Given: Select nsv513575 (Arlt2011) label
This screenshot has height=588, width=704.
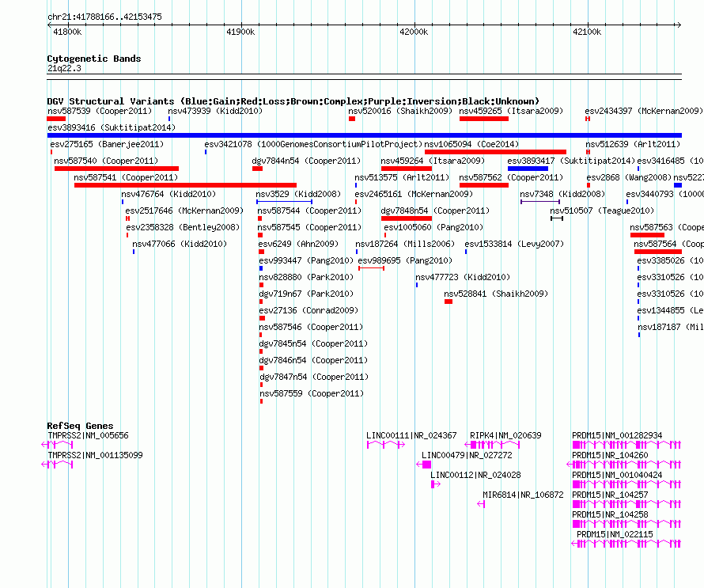Looking at the screenshot, I should click(x=402, y=177).
